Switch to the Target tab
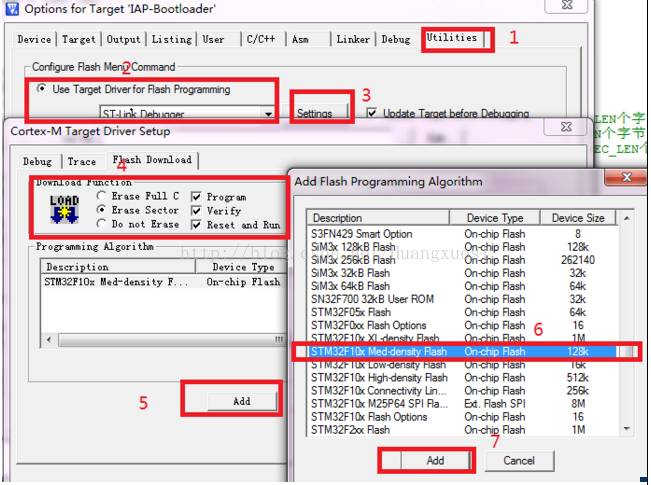The image size is (651, 485). 78,39
